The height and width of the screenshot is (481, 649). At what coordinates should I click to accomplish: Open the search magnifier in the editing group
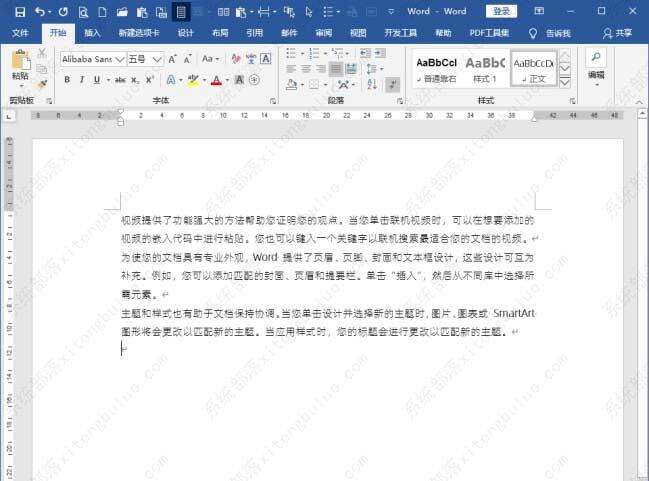click(596, 57)
